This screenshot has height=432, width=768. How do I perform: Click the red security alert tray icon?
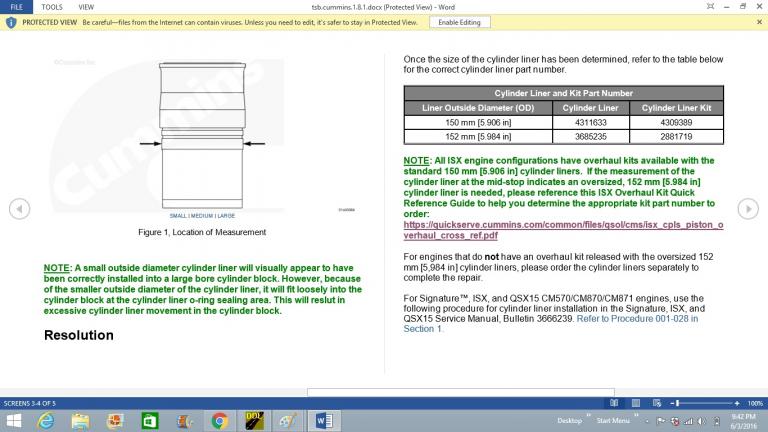pos(675,421)
